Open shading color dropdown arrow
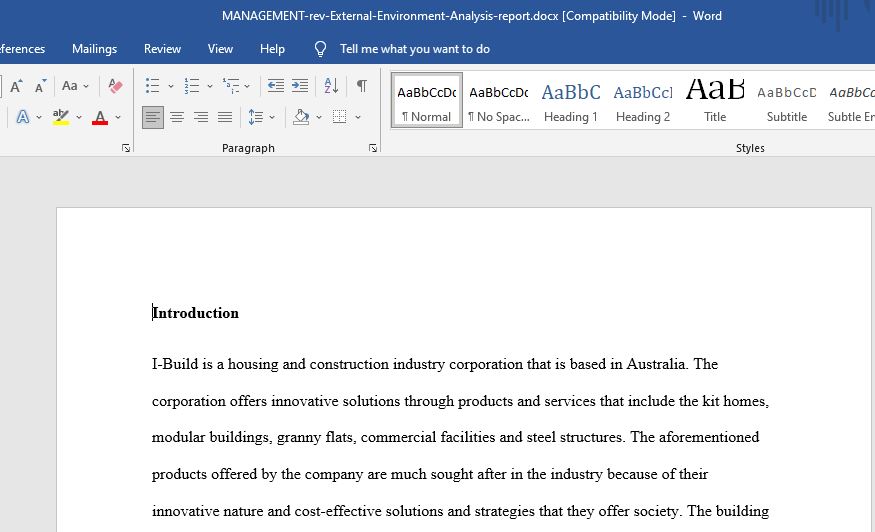This screenshot has width=875, height=532. (319, 117)
